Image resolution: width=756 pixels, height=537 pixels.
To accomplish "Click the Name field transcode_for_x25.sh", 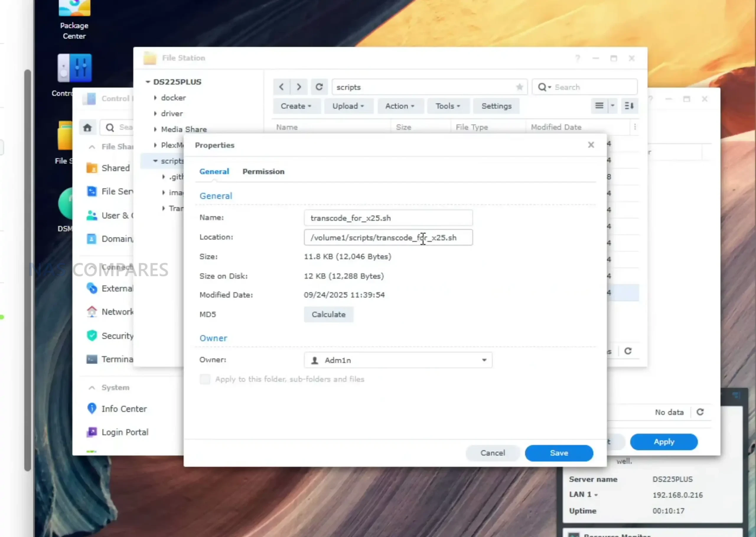I will point(388,218).
